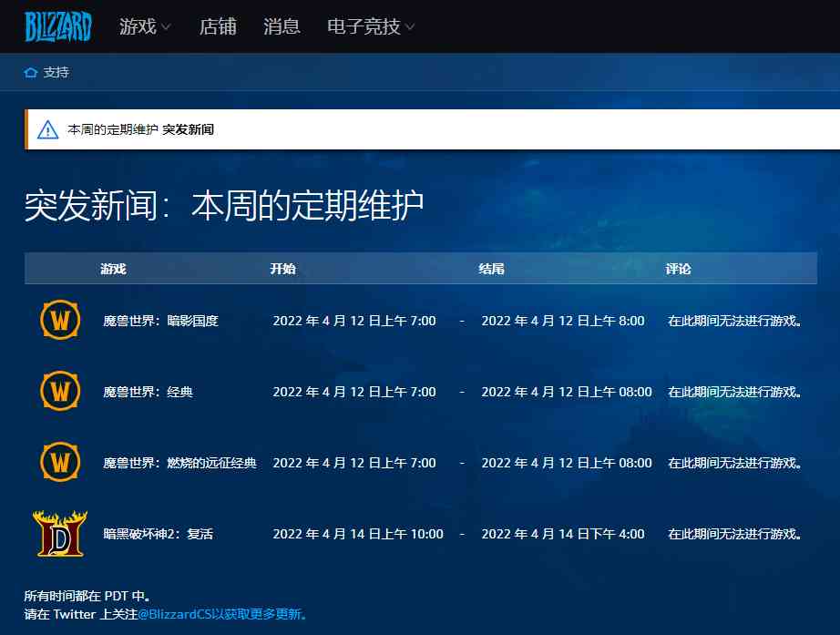This screenshot has height=635, width=840.
Task: Open the 支持 breadcrumb link
Action: click(x=56, y=72)
